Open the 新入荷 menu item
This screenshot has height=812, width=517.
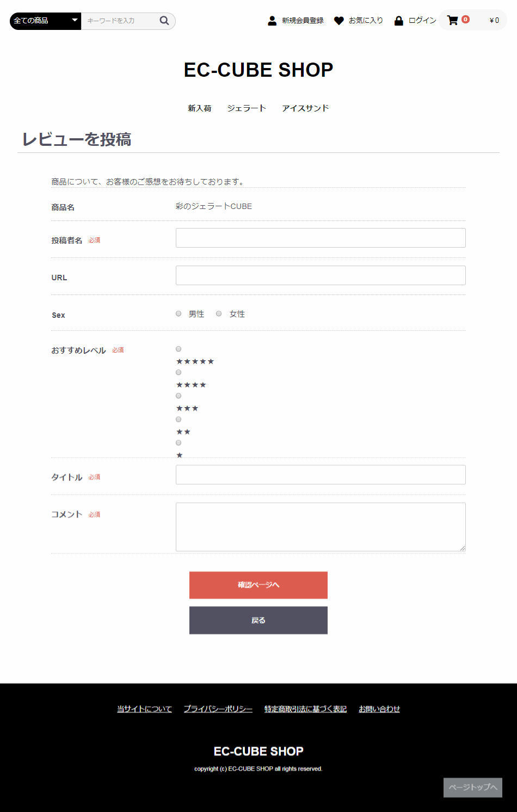coord(200,108)
